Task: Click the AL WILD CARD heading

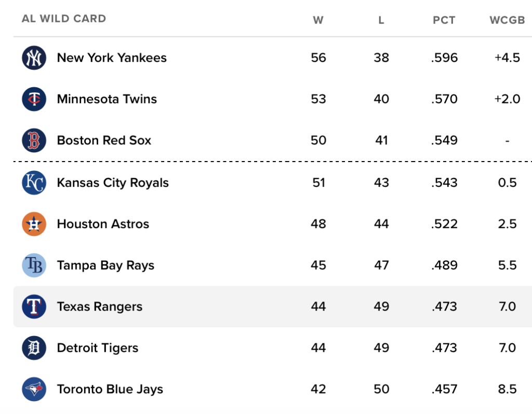Action: coord(64,19)
